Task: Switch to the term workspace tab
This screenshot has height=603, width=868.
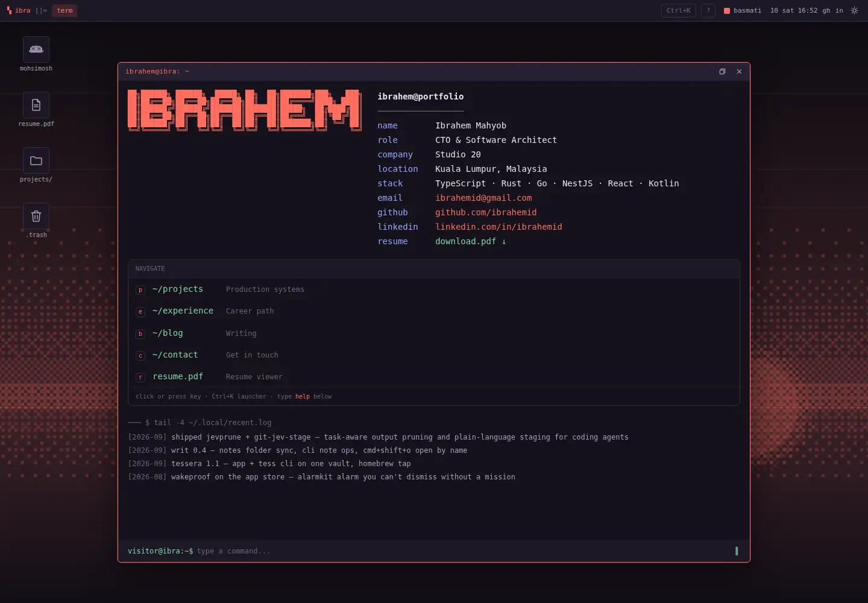Action: 64,10
